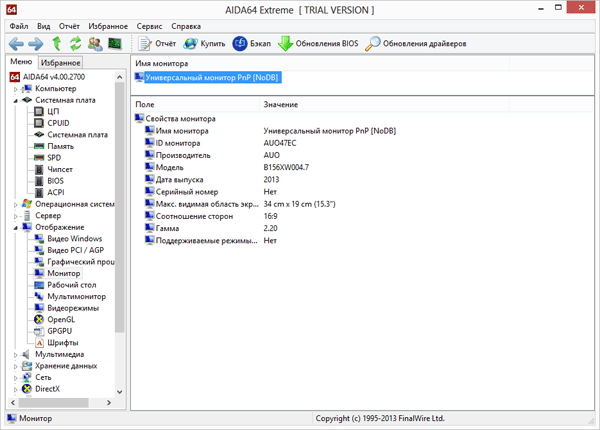The height and width of the screenshot is (430, 600).
Task: Collapse the Системная плата parent node
Action: (x=16, y=101)
